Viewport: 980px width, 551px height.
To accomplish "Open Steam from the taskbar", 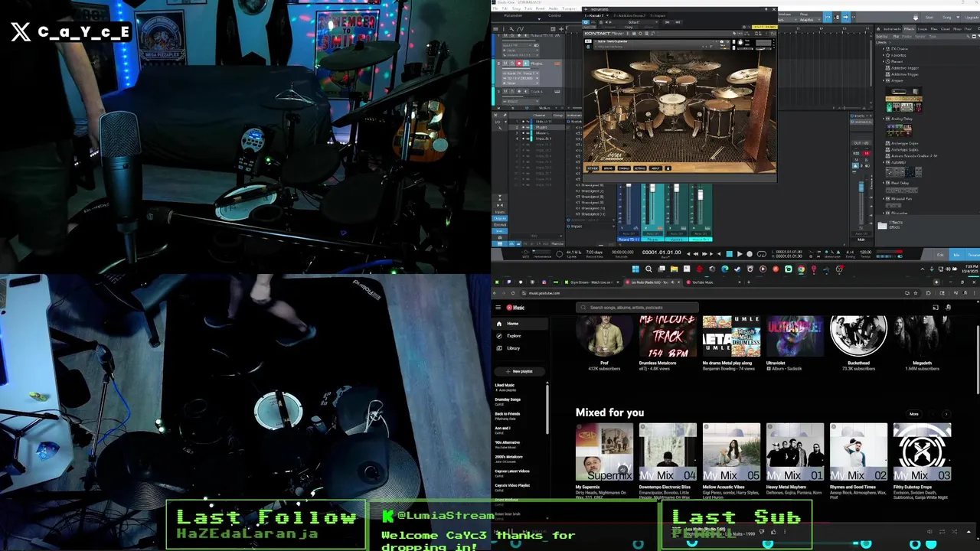I will (x=737, y=269).
